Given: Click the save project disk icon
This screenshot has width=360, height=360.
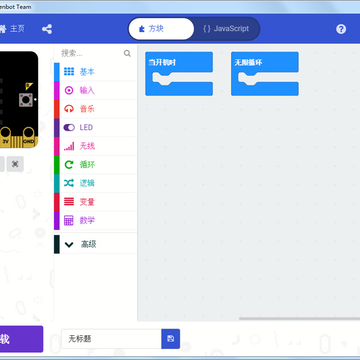Looking at the screenshot, I should 171,339.
